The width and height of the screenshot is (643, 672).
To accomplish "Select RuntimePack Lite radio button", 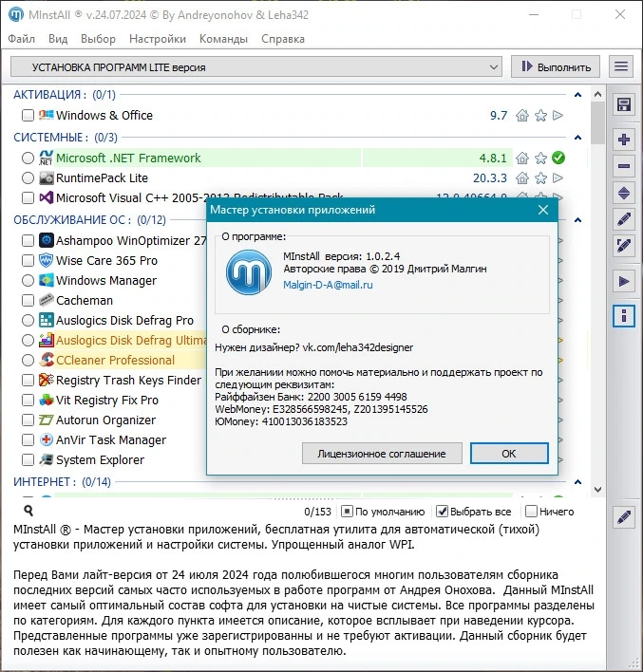I will click(x=28, y=177).
